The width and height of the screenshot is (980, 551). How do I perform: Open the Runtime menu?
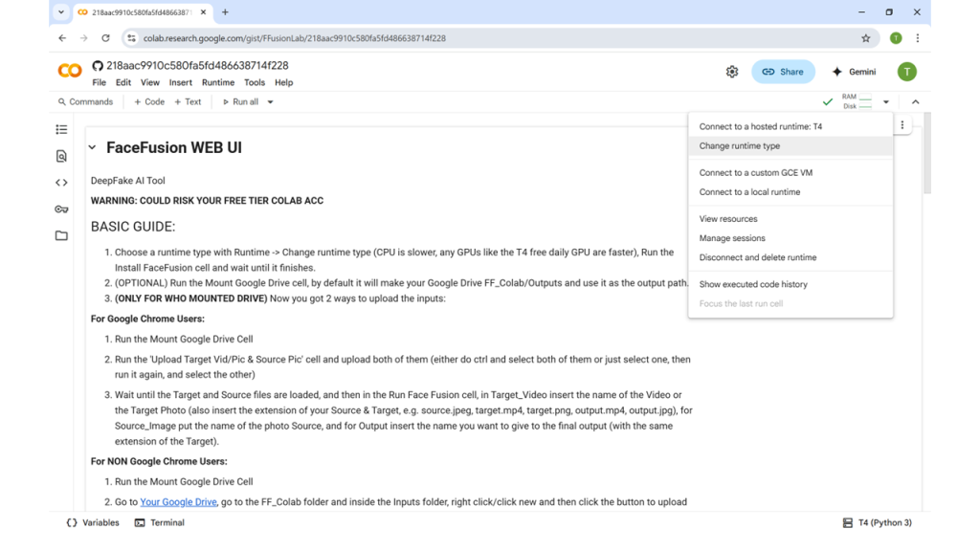(x=218, y=82)
